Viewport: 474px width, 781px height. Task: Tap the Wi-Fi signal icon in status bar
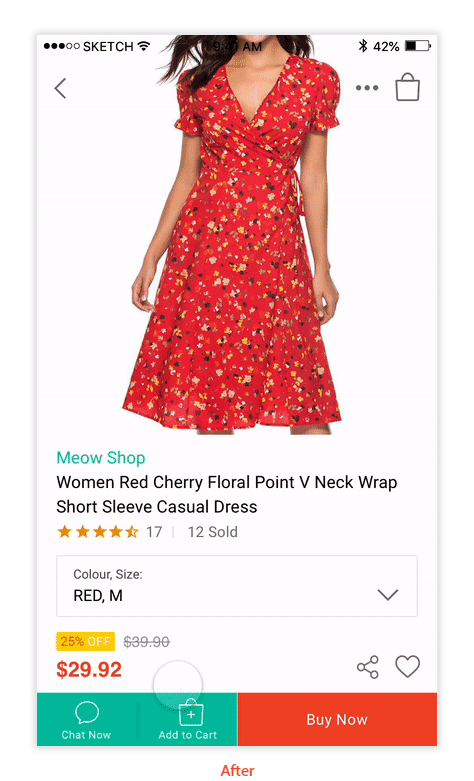(x=143, y=46)
